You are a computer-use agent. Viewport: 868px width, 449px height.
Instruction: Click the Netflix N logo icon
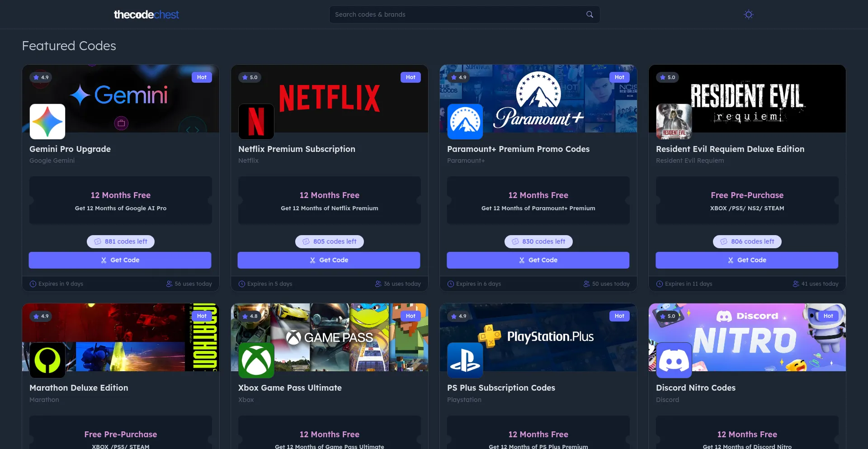click(256, 122)
